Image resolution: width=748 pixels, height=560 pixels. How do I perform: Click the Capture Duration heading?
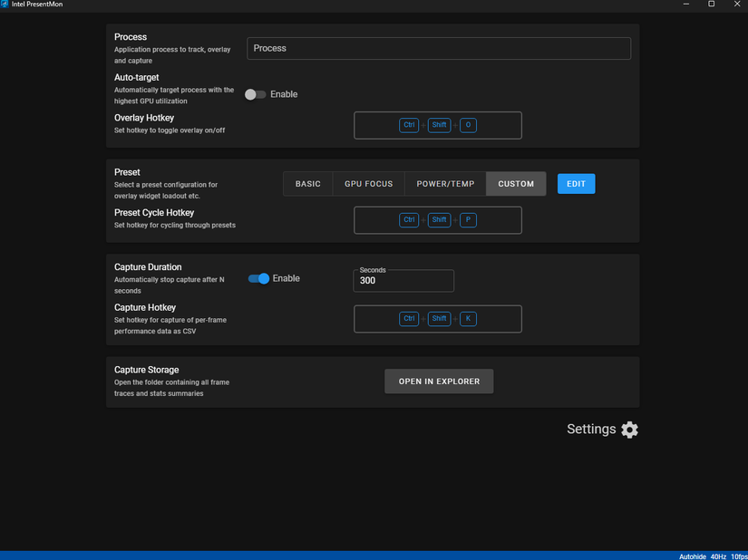[x=148, y=267]
